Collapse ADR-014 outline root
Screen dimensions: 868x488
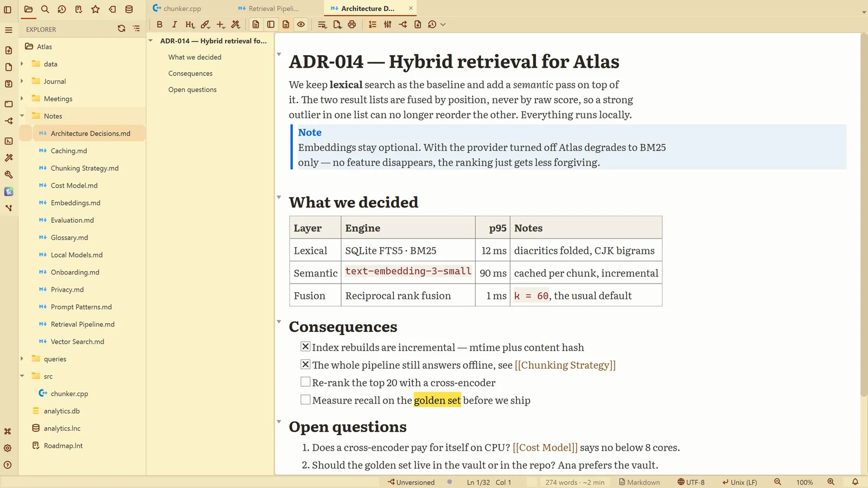150,41
